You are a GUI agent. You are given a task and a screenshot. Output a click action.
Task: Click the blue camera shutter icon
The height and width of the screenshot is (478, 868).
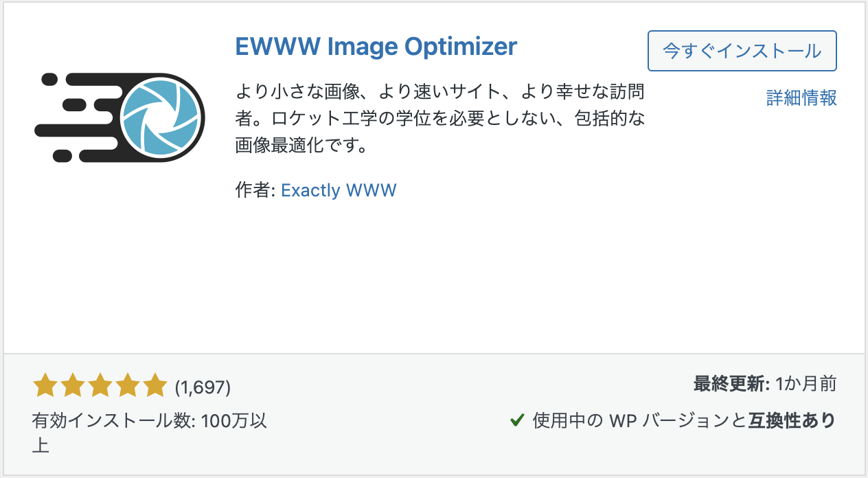[163, 117]
